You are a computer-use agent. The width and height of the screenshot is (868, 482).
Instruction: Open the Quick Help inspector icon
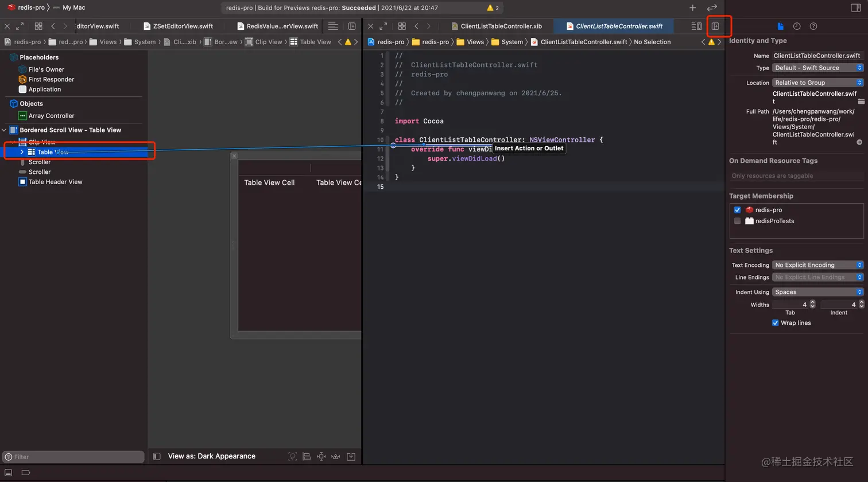click(813, 26)
